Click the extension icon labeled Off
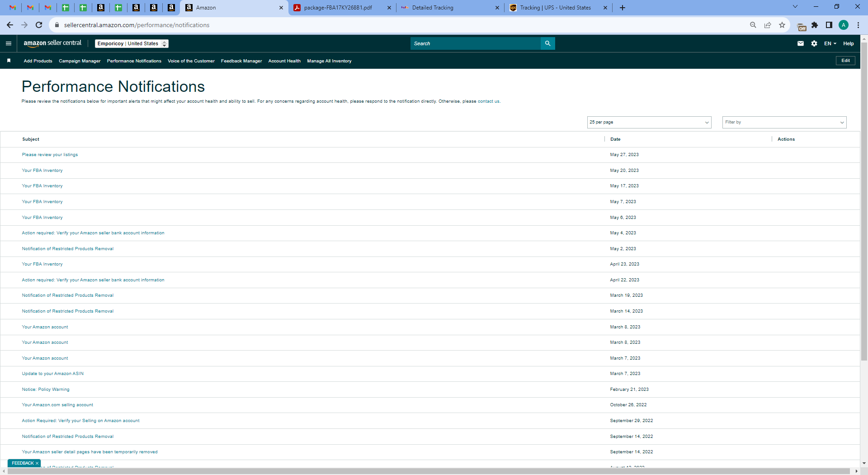The width and height of the screenshot is (868, 475). tap(802, 27)
